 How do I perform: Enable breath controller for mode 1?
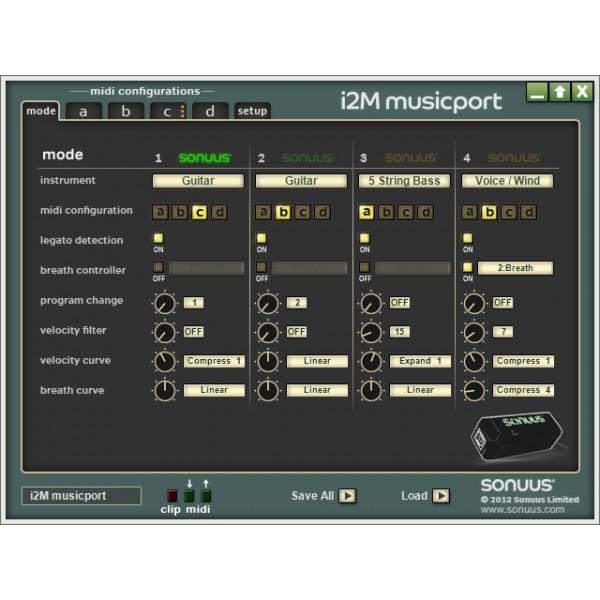(x=158, y=267)
